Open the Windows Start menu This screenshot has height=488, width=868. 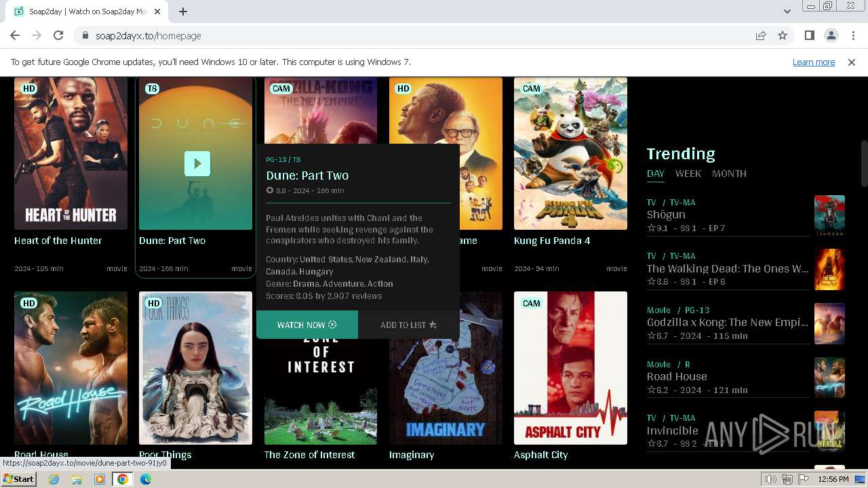coord(18,479)
